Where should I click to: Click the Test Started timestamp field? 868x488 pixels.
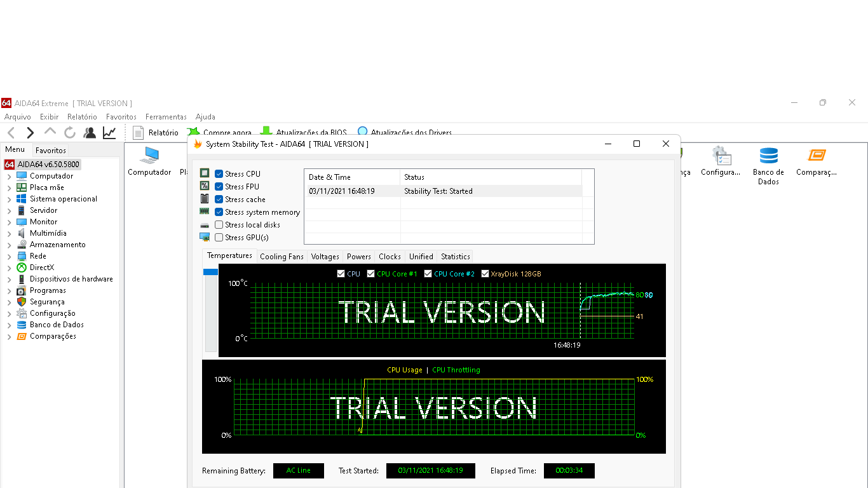(431, 471)
